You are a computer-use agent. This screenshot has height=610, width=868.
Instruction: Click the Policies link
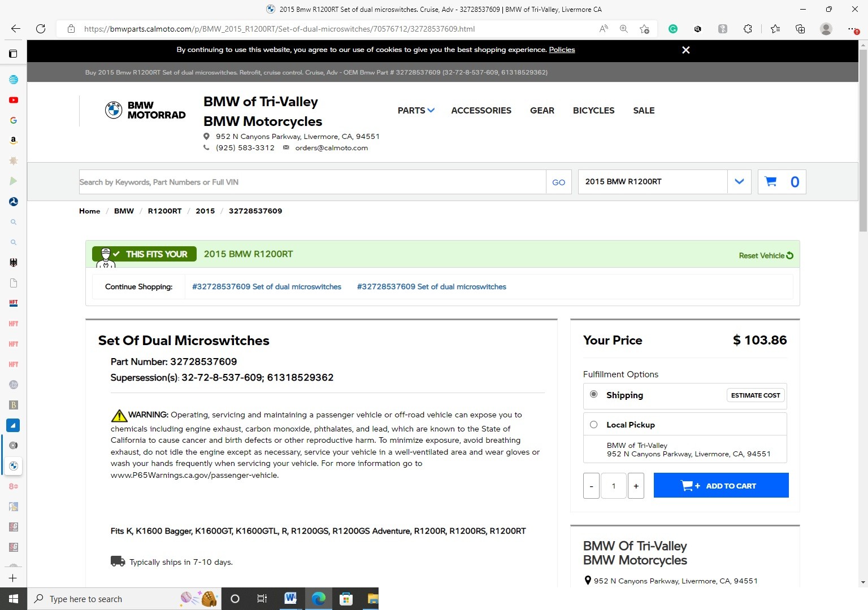pos(562,50)
